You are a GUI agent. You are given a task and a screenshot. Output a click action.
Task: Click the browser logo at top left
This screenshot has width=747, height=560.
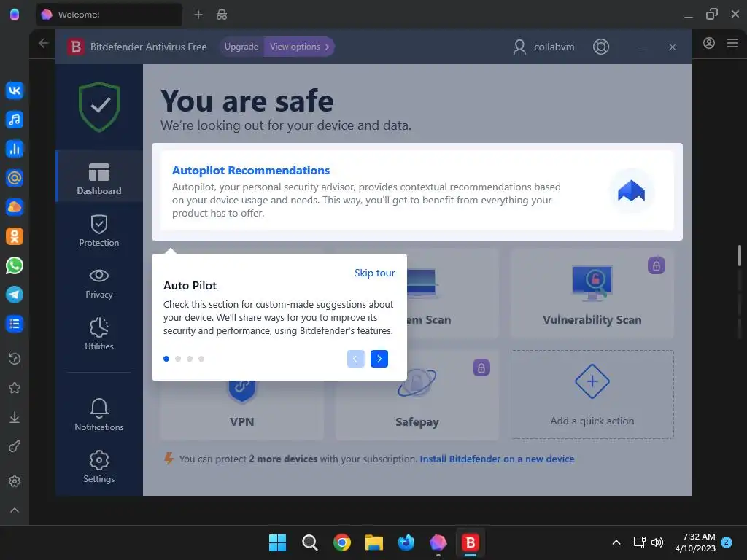click(x=15, y=15)
